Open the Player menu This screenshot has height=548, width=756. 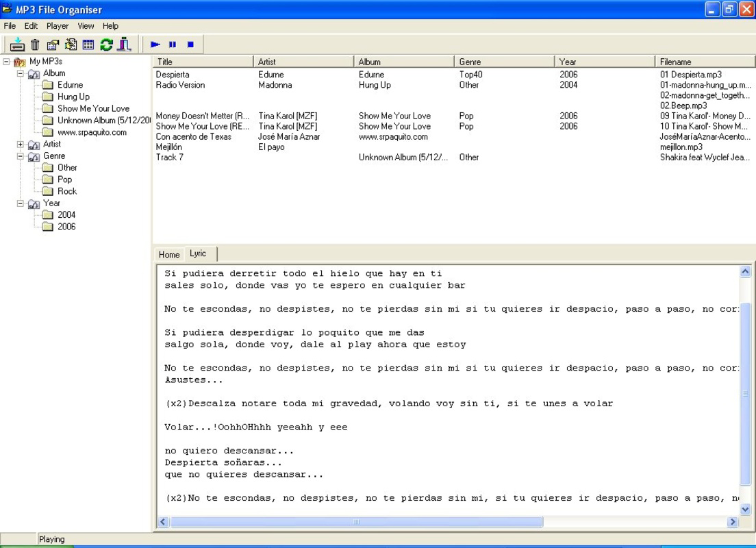point(58,26)
